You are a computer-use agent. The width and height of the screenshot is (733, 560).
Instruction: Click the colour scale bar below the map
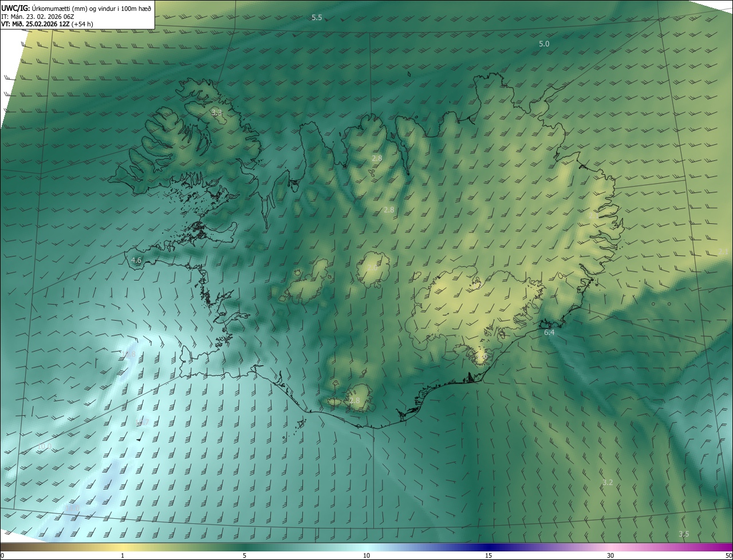pyautogui.click(x=366, y=547)
